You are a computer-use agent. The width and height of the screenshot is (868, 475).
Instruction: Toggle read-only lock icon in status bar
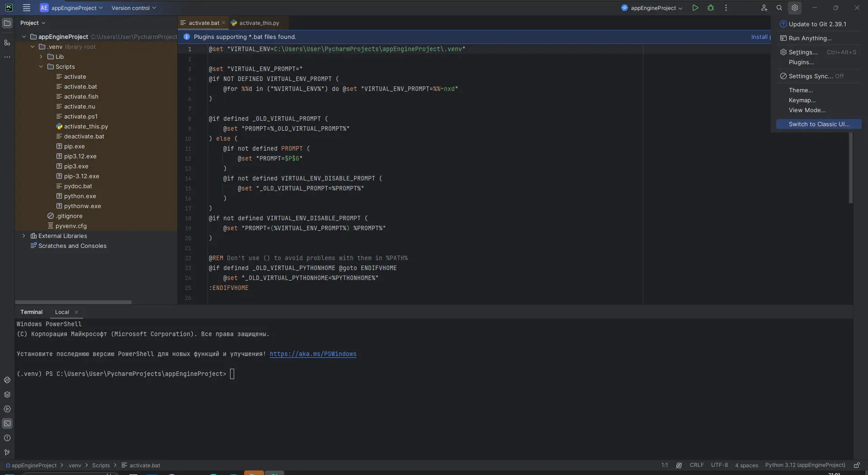(857, 465)
